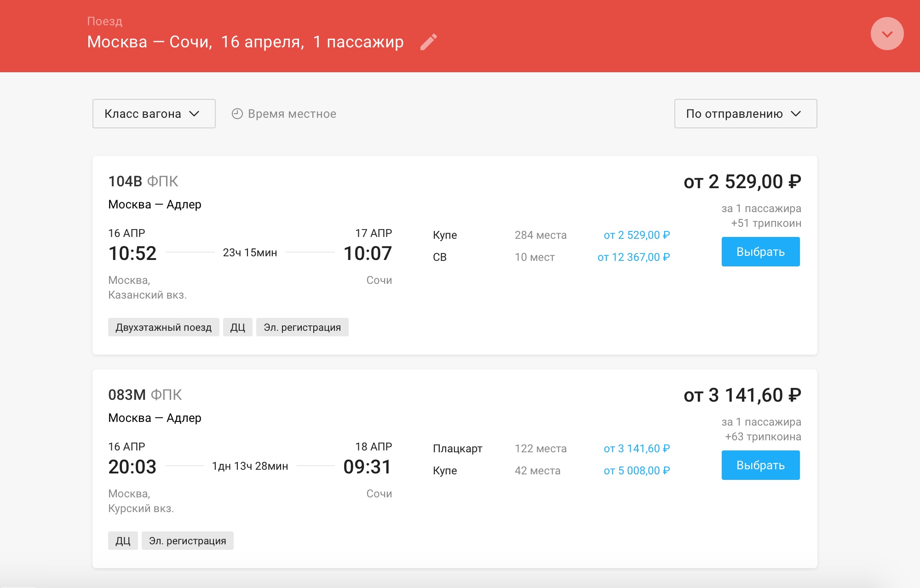The height and width of the screenshot is (588, 920).
Task: Click duration 1дн 13ч 28мин
Action: [x=250, y=466]
